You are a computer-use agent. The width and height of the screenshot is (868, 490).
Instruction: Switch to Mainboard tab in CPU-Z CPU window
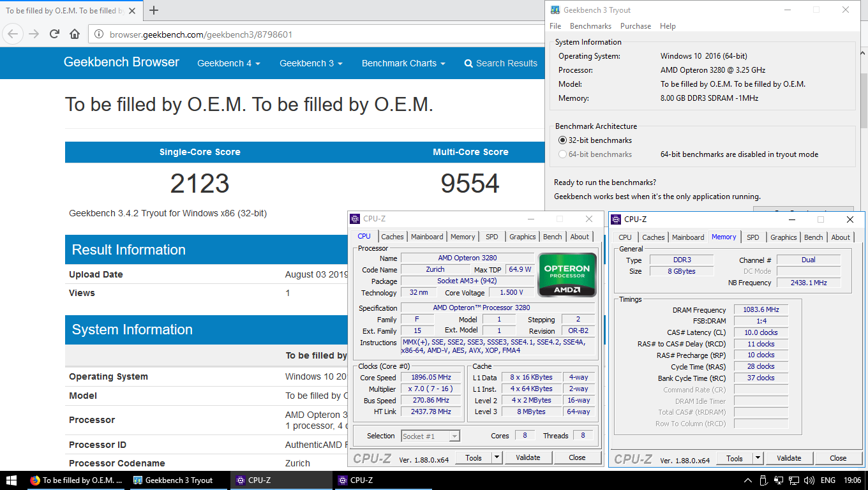click(427, 237)
